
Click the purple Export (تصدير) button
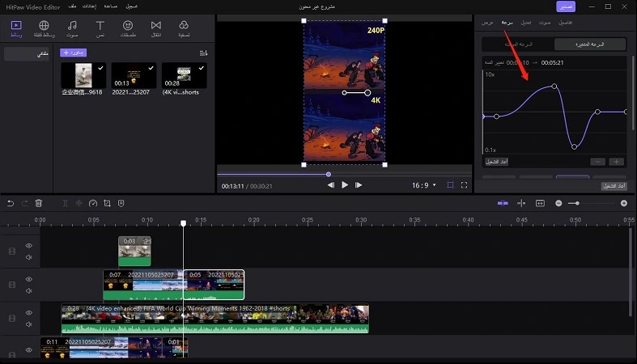[x=566, y=6]
